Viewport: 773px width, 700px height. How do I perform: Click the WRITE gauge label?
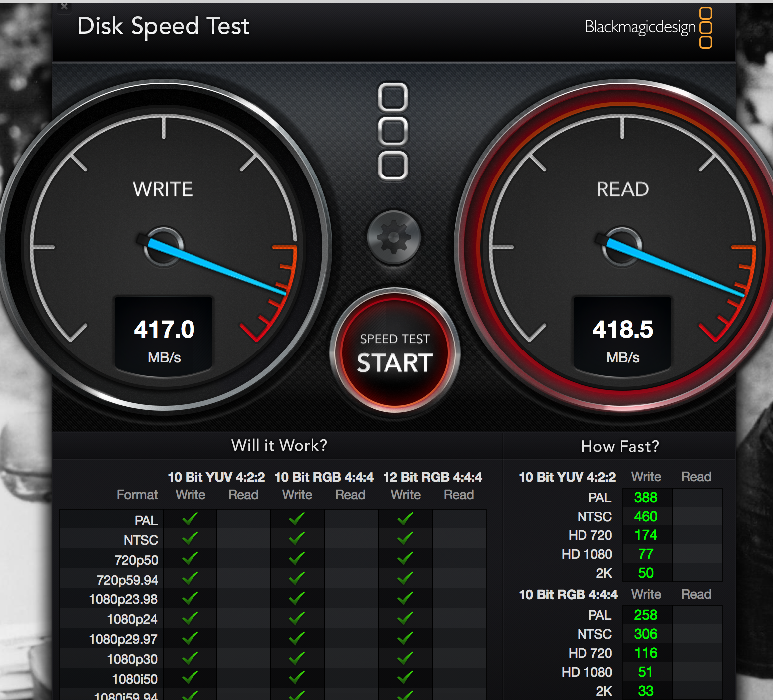click(x=163, y=189)
